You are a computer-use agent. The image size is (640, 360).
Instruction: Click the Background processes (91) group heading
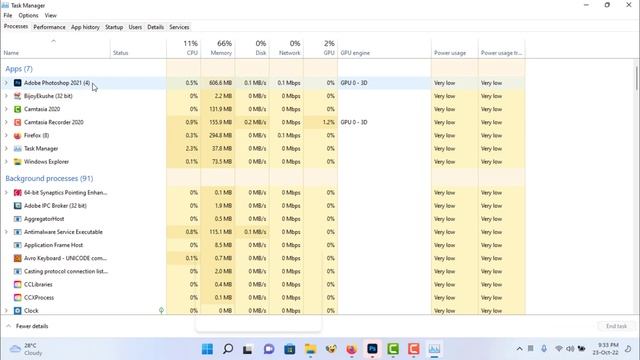49,178
